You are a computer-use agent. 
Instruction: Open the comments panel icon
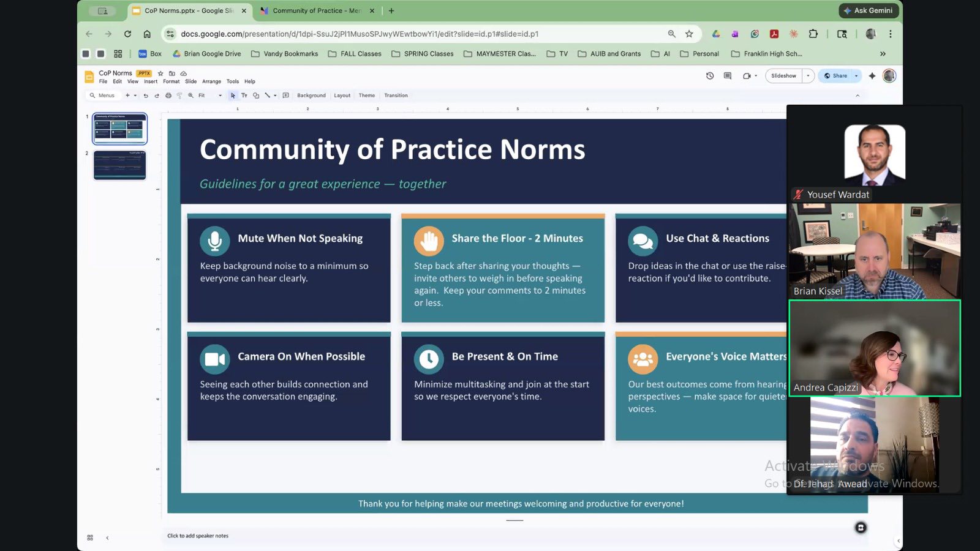(x=728, y=76)
